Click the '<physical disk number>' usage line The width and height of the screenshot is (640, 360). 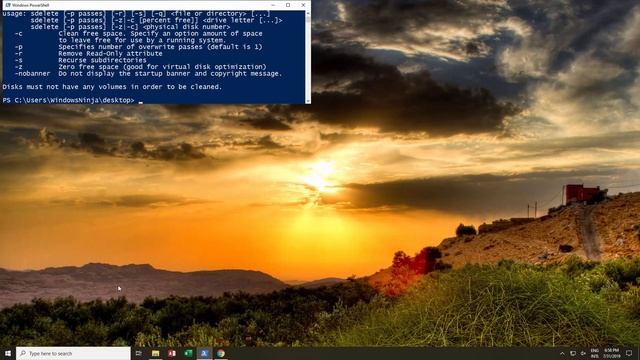[x=130, y=27]
